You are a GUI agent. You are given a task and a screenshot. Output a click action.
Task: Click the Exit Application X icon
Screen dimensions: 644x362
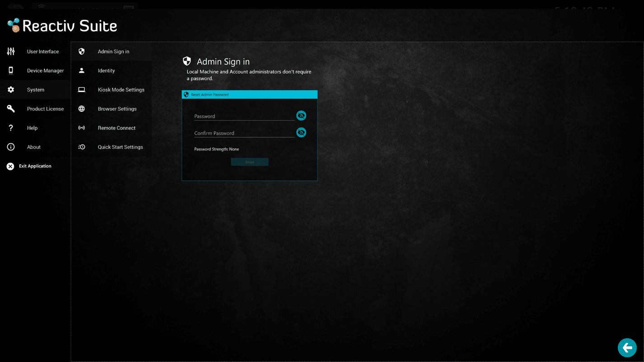pyautogui.click(x=10, y=166)
